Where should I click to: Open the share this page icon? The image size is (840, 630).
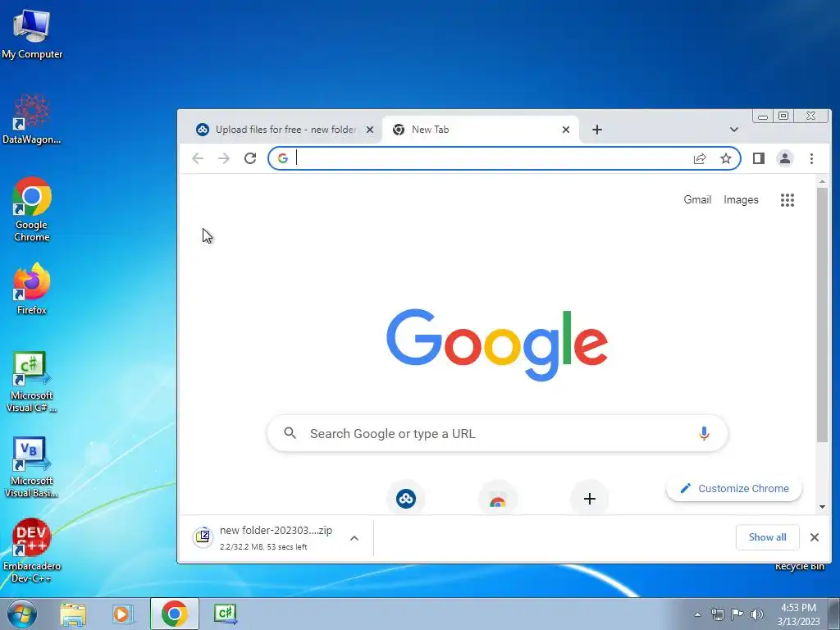click(x=700, y=158)
